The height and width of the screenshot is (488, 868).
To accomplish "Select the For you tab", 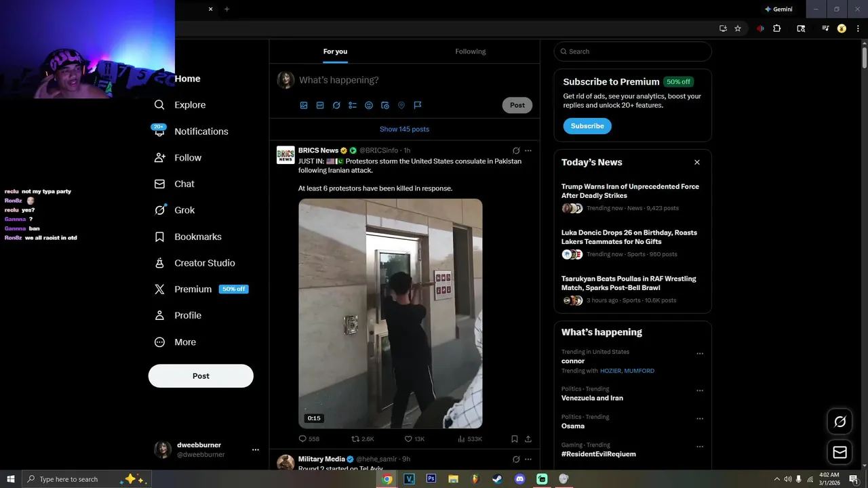I will click(335, 52).
